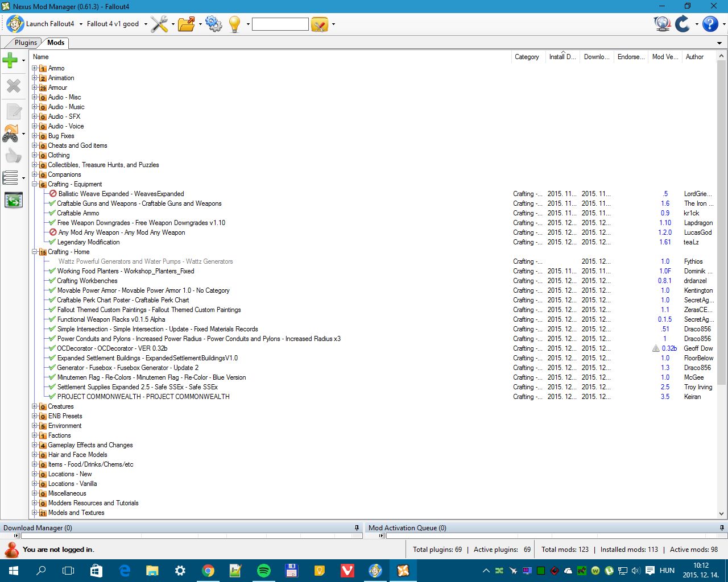The height and width of the screenshot is (582, 728).
Task: Open Spotify from the taskbar
Action: pyautogui.click(x=264, y=571)
